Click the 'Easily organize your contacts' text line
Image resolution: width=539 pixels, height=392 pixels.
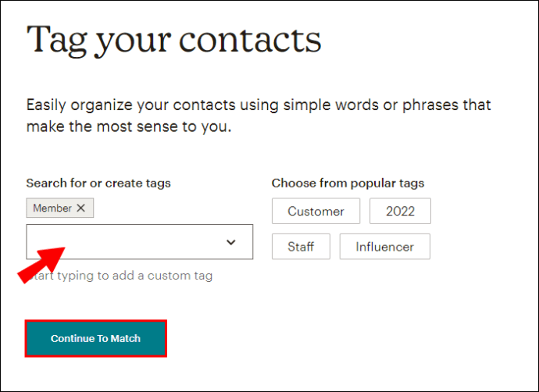(259, 105)
